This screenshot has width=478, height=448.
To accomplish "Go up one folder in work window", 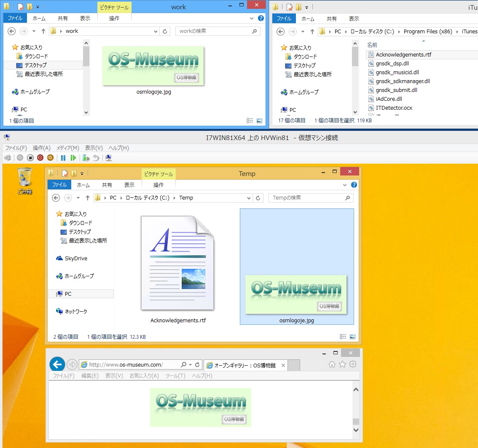I will pos(43,31).
